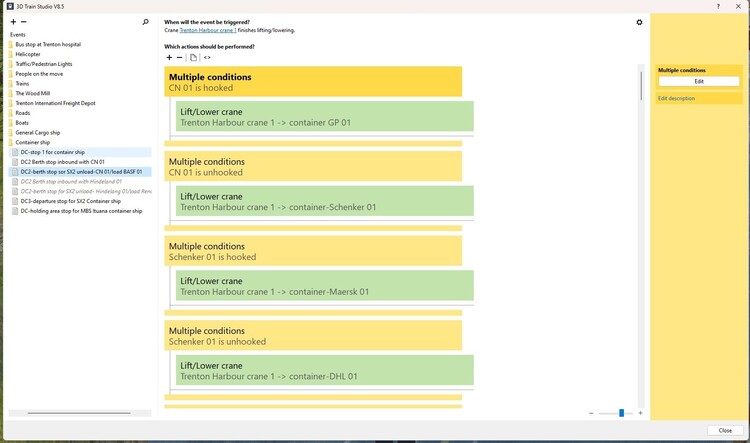Image resolution: width=750 pixels, height=443 pixels.
Task: Select the disabled DC2-berth stop unload- Hindelang 01 event
Action: pos(80,191)
